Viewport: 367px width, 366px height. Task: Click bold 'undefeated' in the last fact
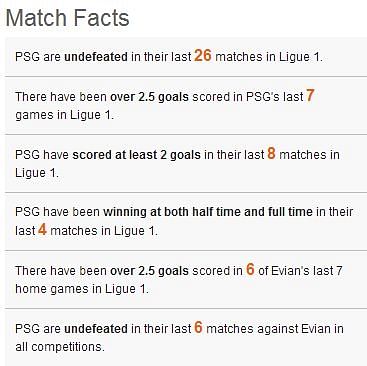click(x=96, y=329)
